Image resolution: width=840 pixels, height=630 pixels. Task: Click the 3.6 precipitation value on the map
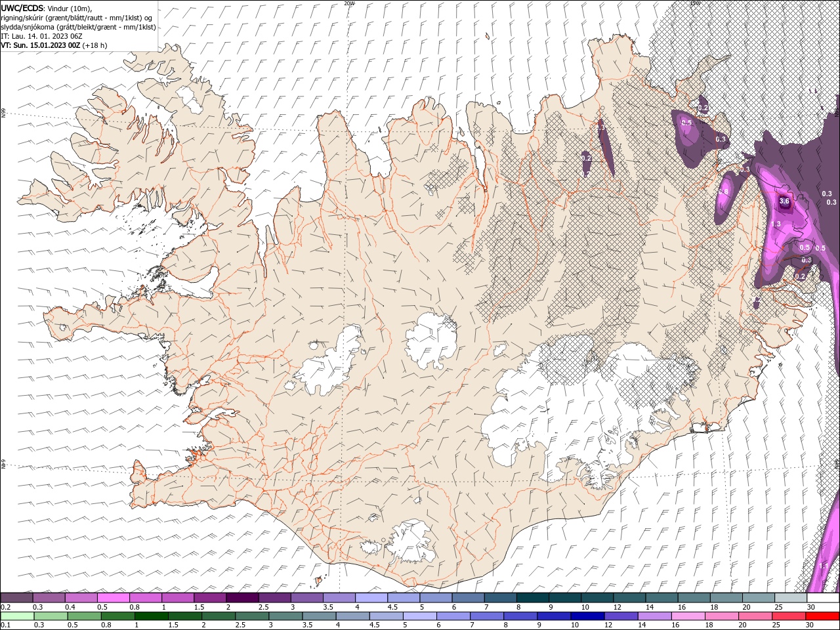(x=784, y=201)
